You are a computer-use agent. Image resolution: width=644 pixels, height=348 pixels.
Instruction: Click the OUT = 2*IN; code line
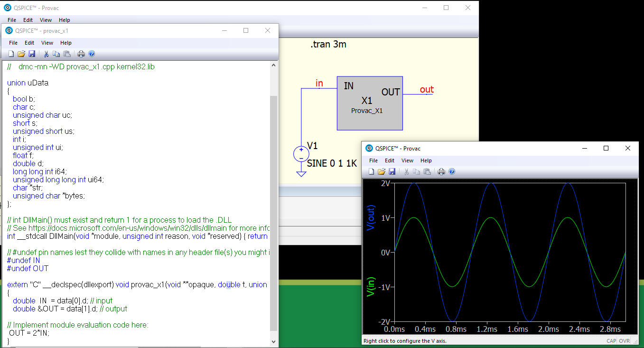click(29, 333)
